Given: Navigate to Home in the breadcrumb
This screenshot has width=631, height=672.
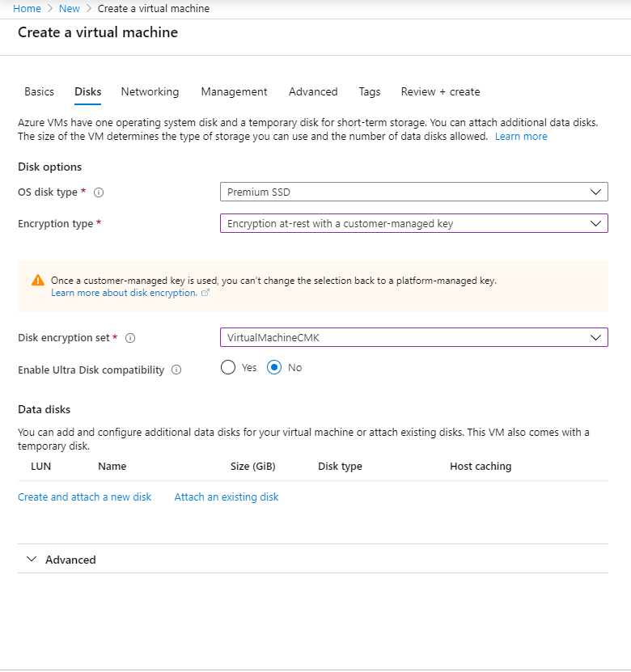Looking at the screenshot, I should (x=27, y=8).
